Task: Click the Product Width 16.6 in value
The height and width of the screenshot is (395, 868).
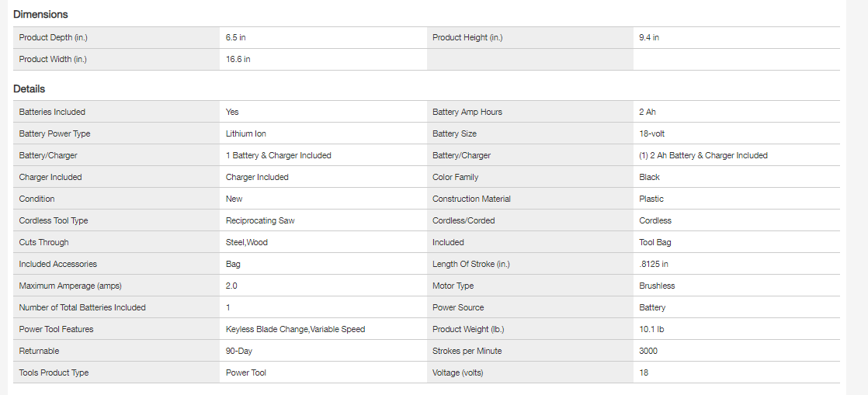Action: (238, 59)
